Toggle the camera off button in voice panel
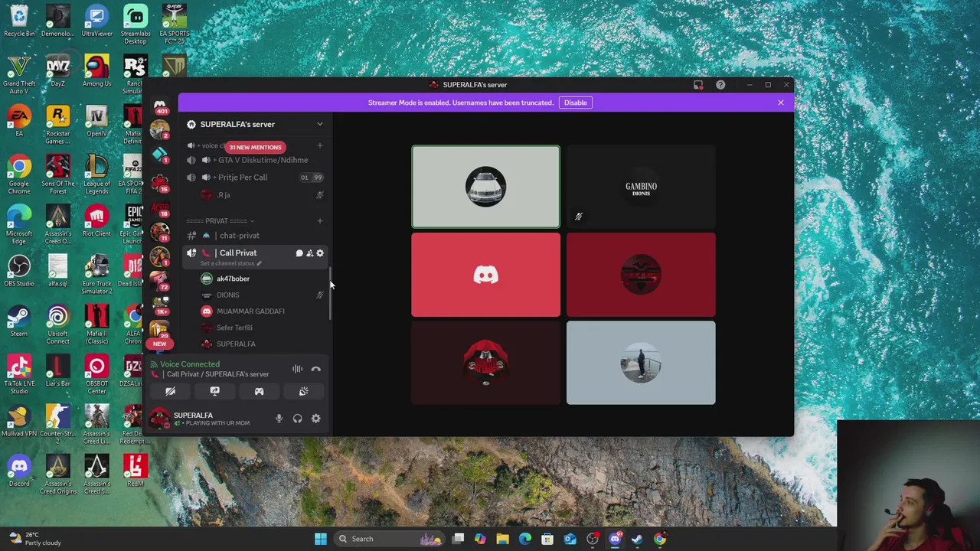The height and width of the screenshot is (551, 980). coord(170,392)
